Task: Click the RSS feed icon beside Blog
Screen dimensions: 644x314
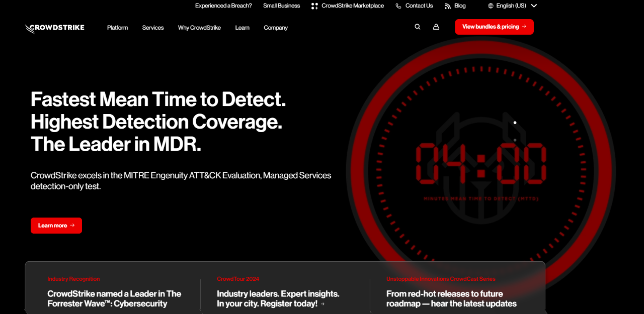Action: pos(447,6)
